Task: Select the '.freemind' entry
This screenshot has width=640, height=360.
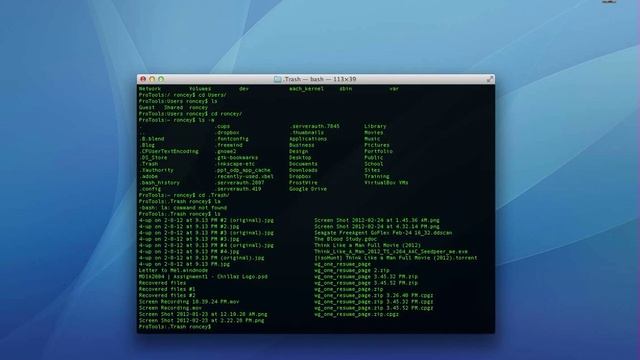Action: [x=228, y=145]
